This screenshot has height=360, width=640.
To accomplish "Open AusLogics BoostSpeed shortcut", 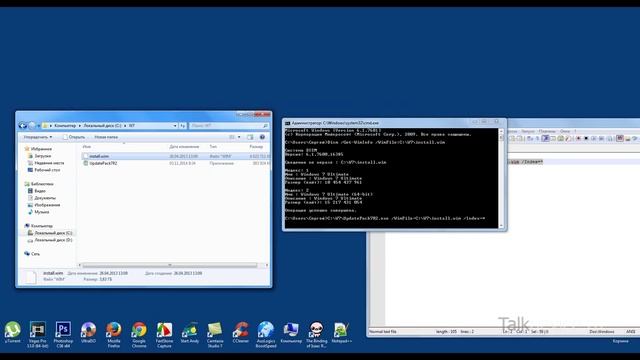I will coord(266,334).
